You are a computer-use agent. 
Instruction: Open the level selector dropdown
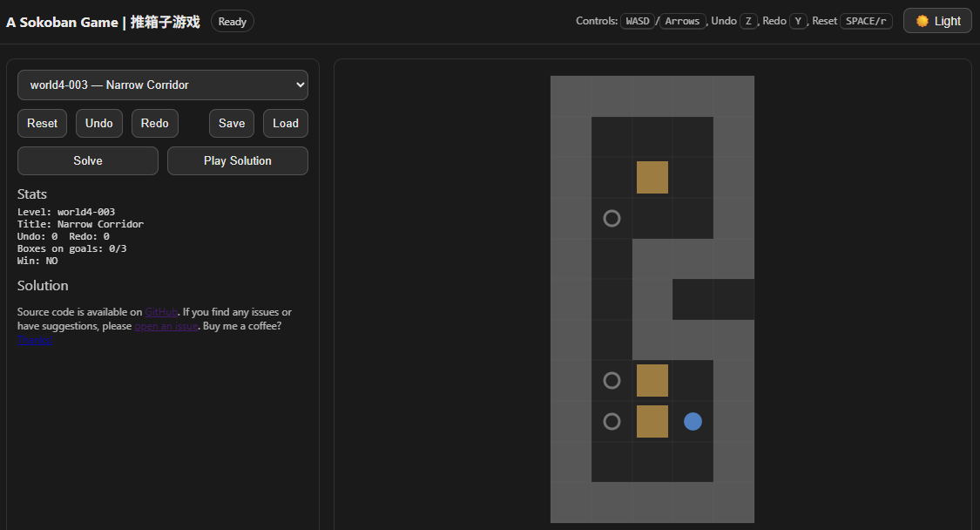(163, 85)
